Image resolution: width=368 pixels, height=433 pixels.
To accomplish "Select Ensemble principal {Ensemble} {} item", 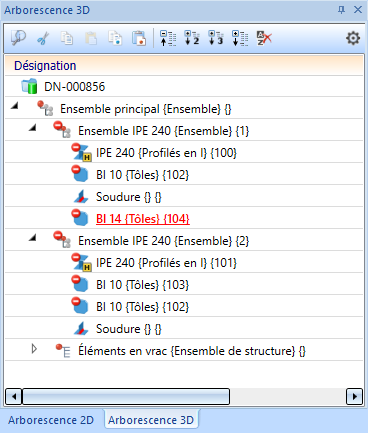I will coord(146,109).
